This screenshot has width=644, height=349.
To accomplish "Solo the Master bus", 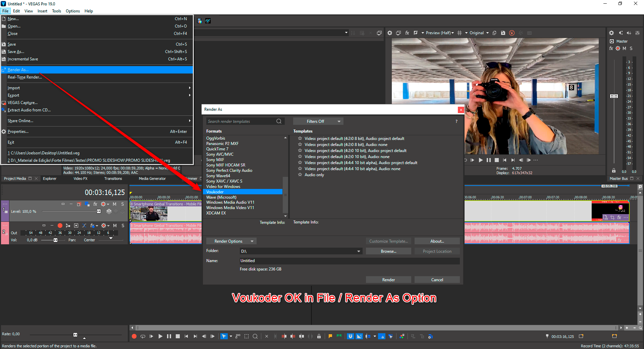I will point(631,48).
